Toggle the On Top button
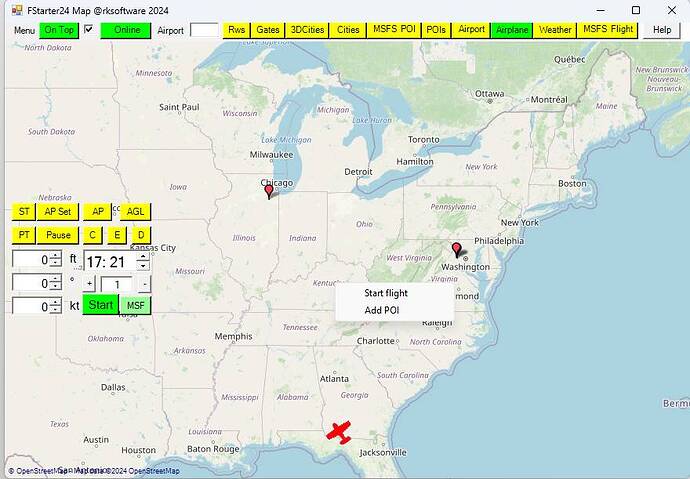Viewport: 690px width, 479px height. [59, 30]
